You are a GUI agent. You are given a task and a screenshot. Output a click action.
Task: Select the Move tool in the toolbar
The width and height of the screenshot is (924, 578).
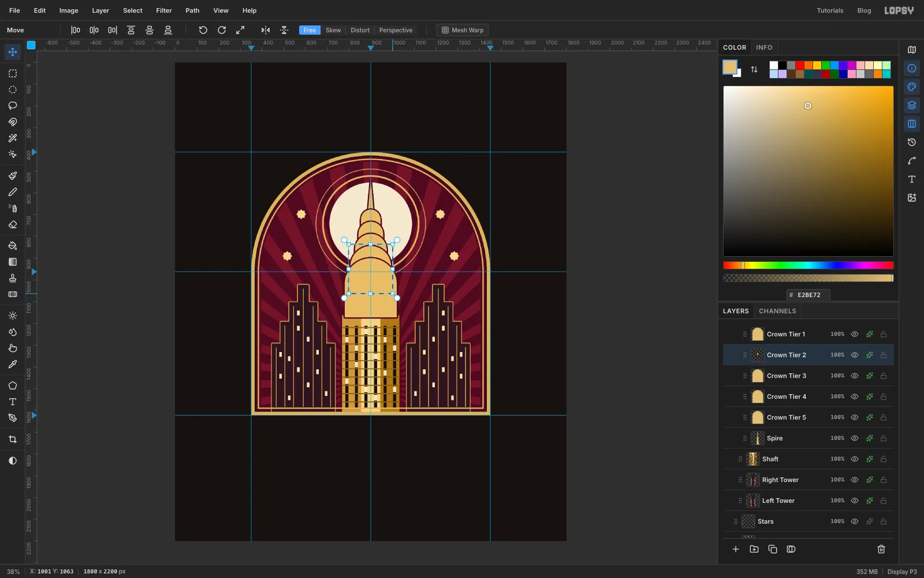(x=13, y=52)
